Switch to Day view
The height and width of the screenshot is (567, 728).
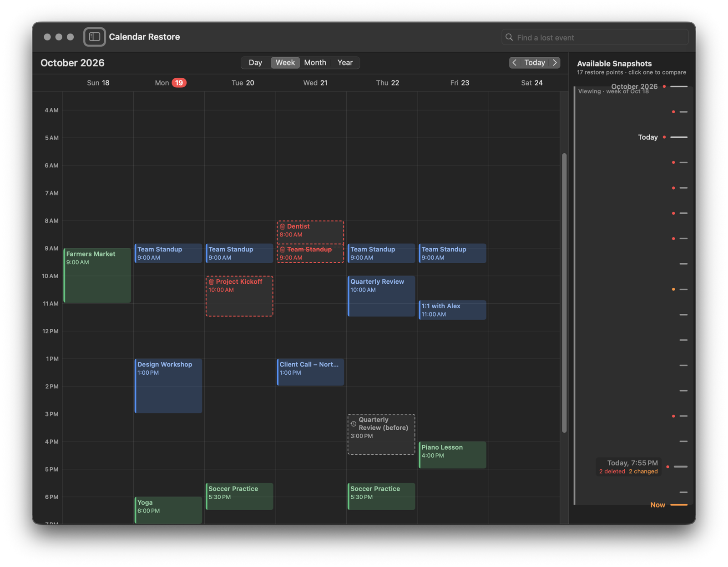[255, 63]
